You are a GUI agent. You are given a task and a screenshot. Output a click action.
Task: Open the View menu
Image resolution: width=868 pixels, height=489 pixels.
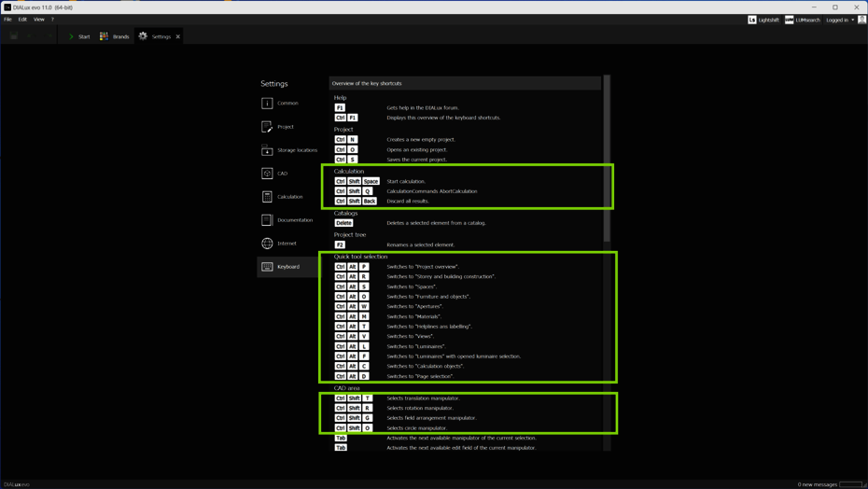pos(39,19)
